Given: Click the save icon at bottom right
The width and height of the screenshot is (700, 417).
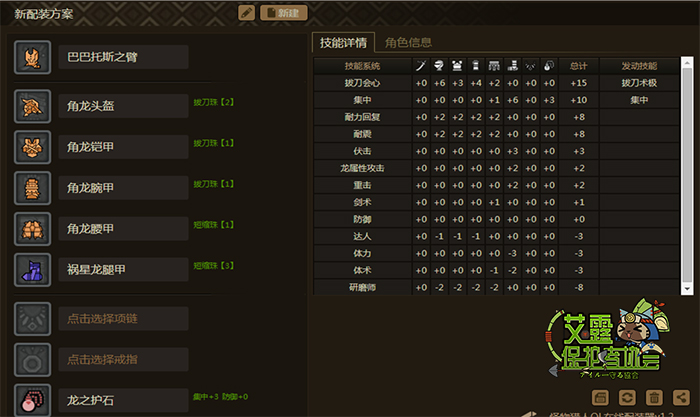Looking at the screenshot, I should [600, 397].
